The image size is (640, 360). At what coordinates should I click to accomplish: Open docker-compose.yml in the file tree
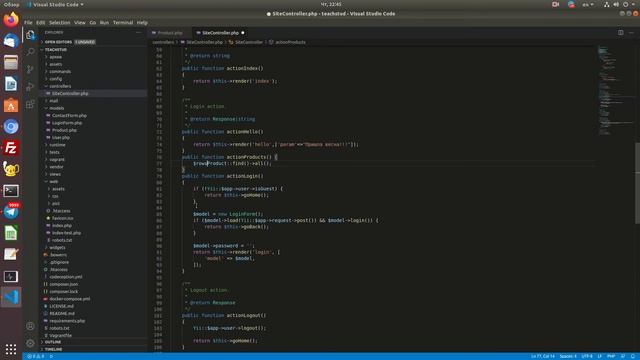70,299
